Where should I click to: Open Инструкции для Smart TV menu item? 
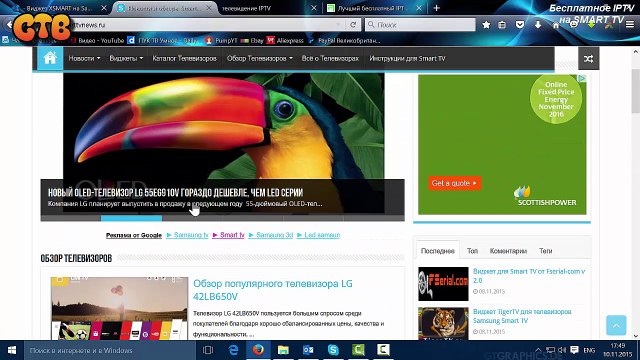tap(407, 58)
